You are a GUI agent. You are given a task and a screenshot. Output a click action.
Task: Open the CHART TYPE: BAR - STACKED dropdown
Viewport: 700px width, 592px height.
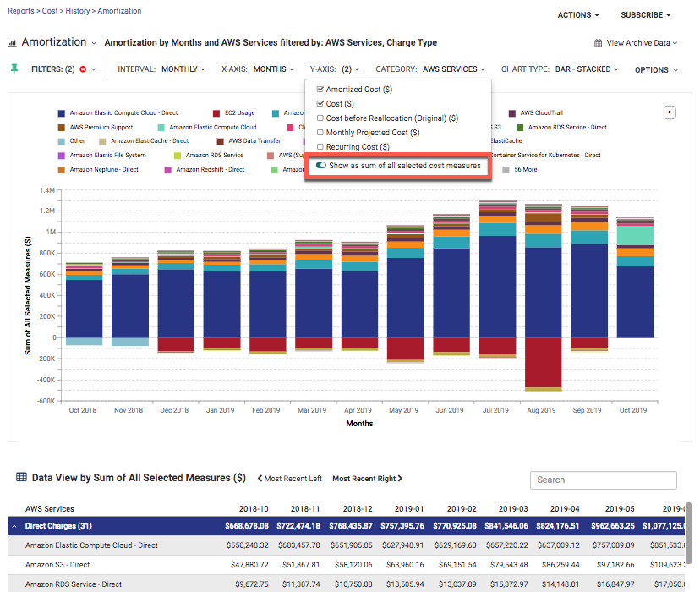tap(560, 69)
